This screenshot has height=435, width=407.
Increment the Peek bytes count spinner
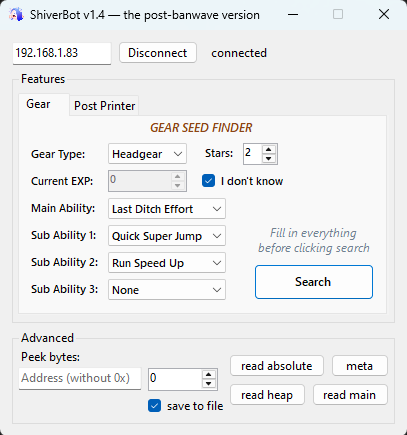[209, 375]
